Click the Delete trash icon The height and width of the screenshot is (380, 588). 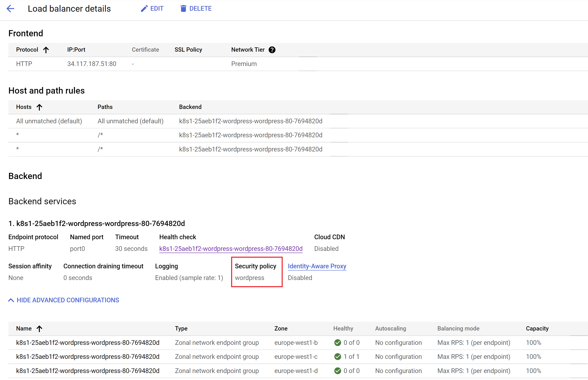(x=183, y=8)
